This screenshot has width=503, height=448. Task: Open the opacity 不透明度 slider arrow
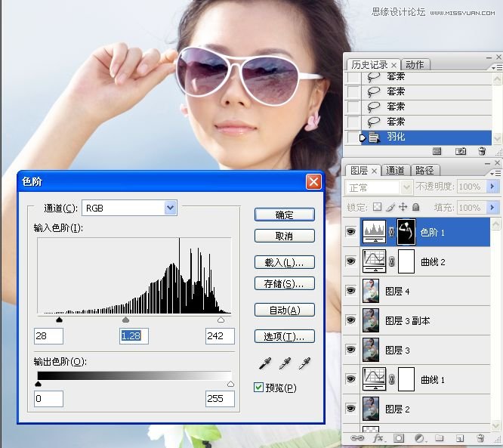coord(492,187)
